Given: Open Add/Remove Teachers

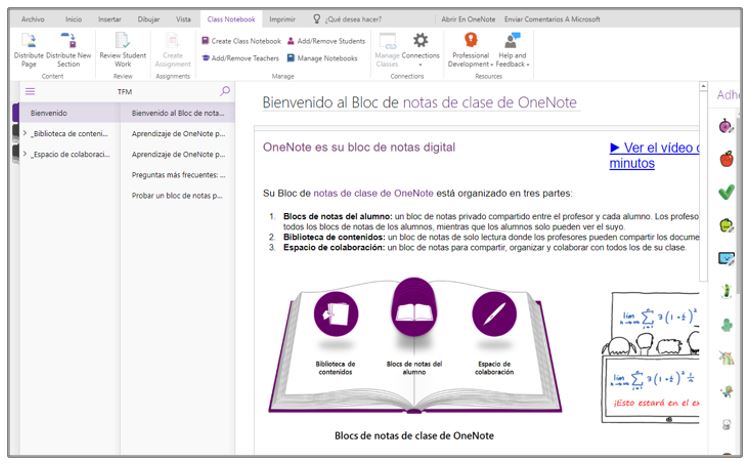Looking at the screenshot, I should pos(241,58).
